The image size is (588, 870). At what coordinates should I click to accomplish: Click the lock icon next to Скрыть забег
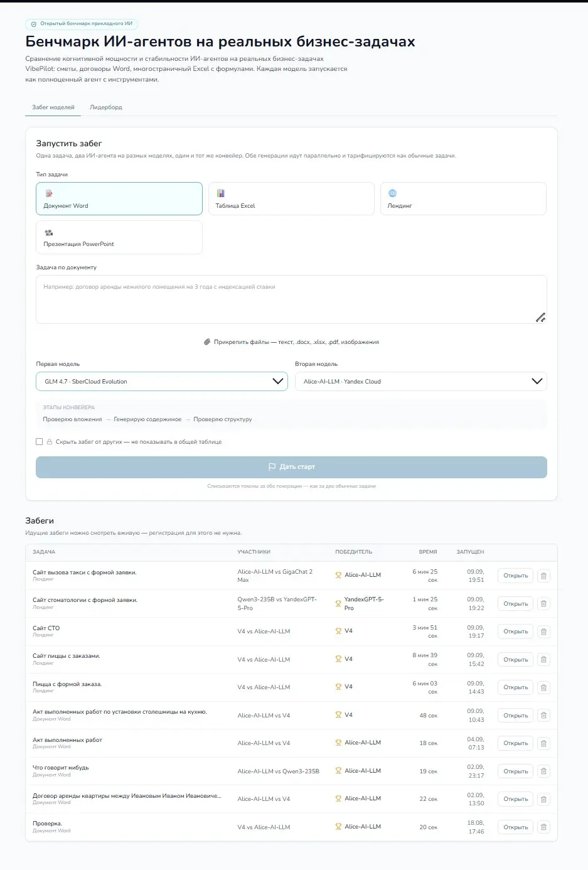pos(50,442)
